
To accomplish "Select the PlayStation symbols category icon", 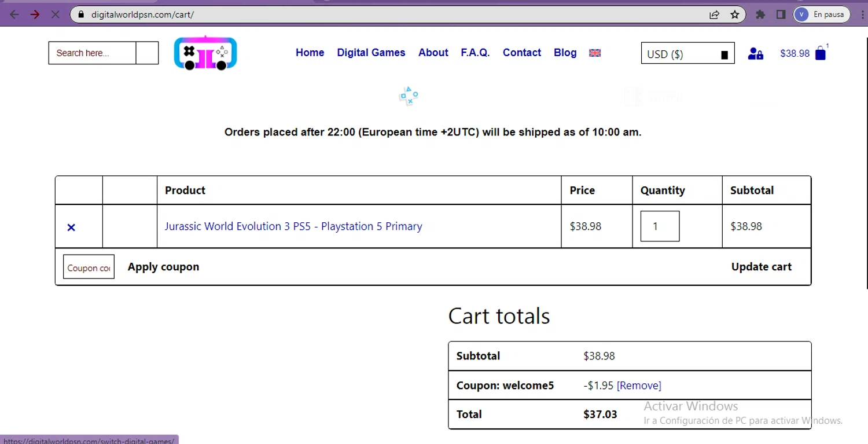I will [409, 96].
